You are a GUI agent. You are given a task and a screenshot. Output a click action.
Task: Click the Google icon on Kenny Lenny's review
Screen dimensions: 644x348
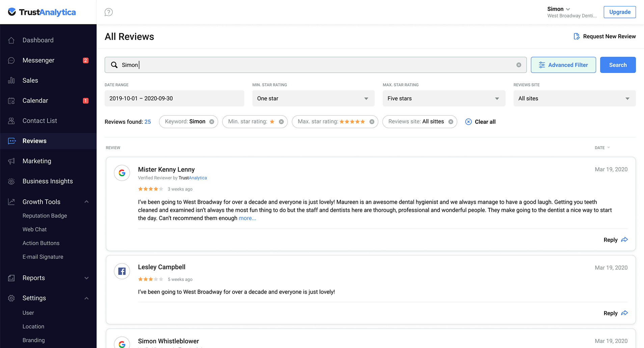click(x=122, y=173)
